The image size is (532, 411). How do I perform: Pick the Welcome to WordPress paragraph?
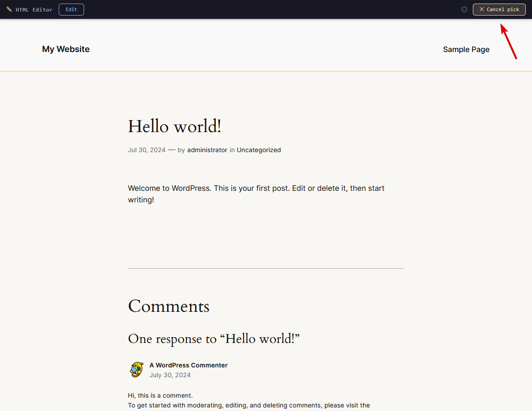point(256,194)
